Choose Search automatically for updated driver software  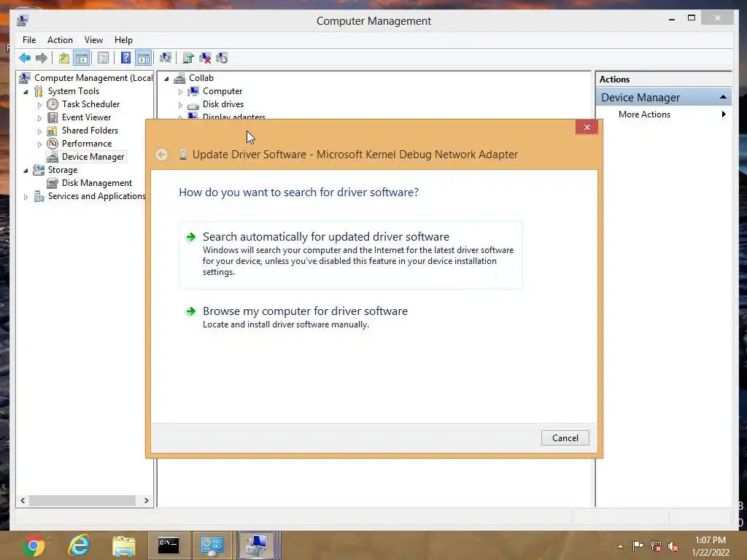[351, 254]
